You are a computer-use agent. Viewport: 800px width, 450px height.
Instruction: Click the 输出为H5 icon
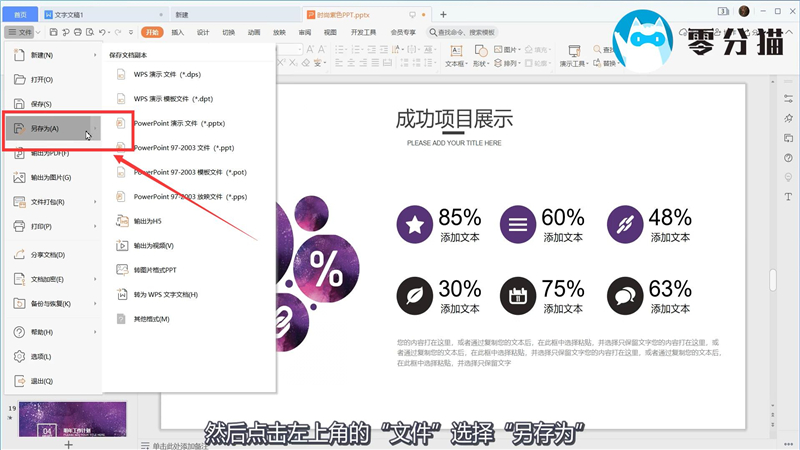121,221
